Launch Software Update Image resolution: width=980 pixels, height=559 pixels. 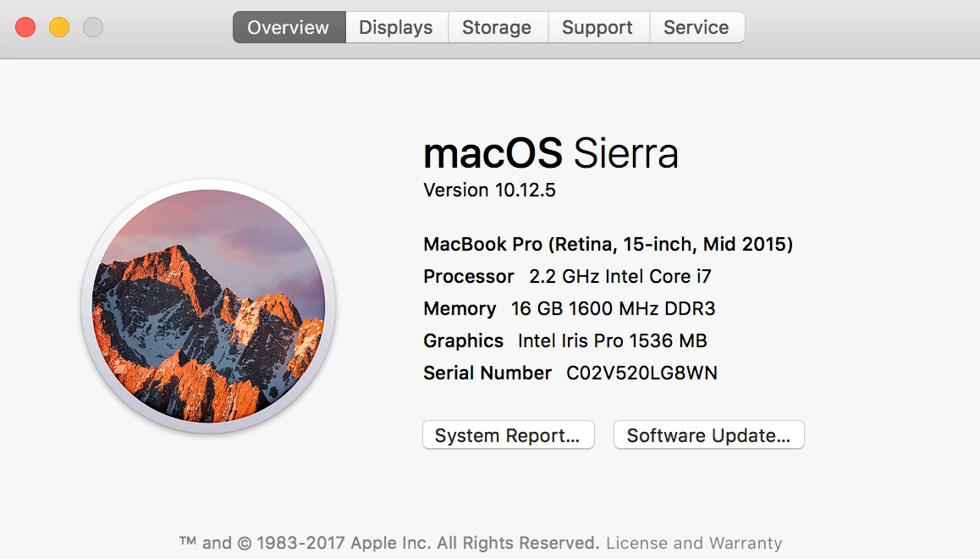pyautogui.click(x=708, y=435)
